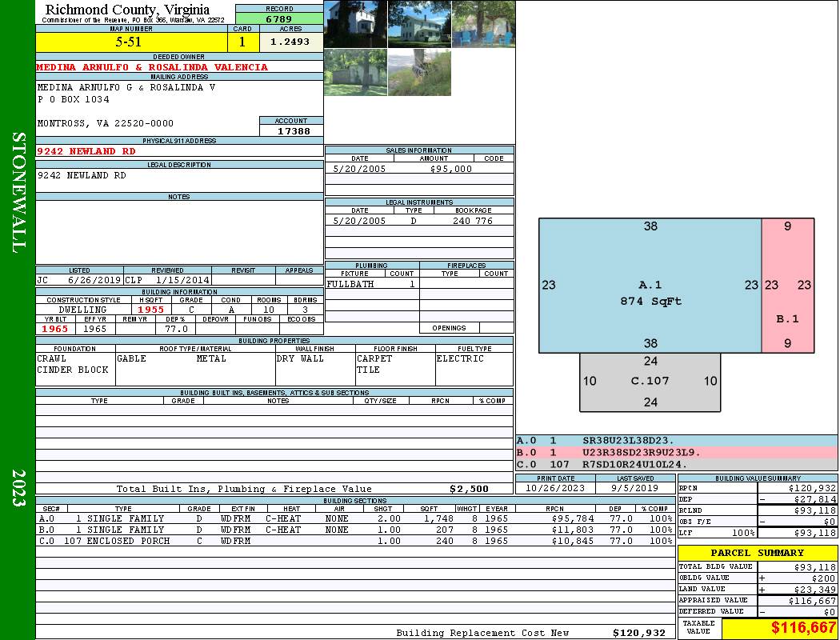Click the pink B.1 sketch section

pyautogui.click(x=787, y=286)
